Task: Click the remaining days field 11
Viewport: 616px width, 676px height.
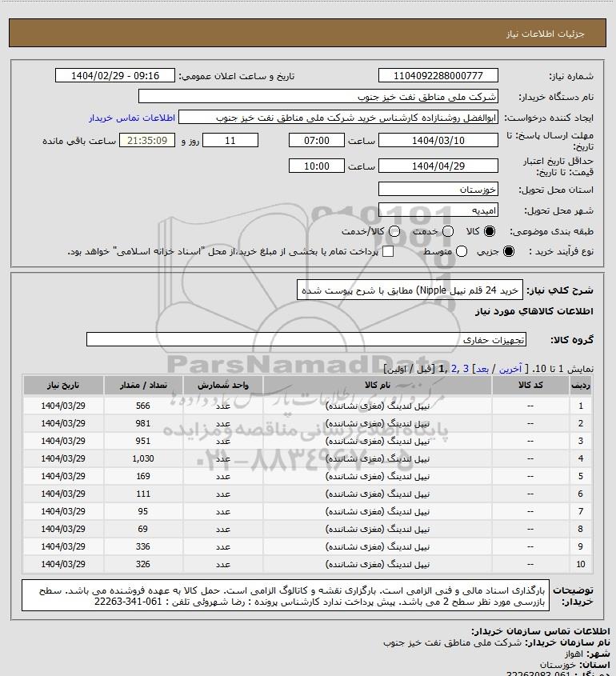Action: tap(230, 141)
